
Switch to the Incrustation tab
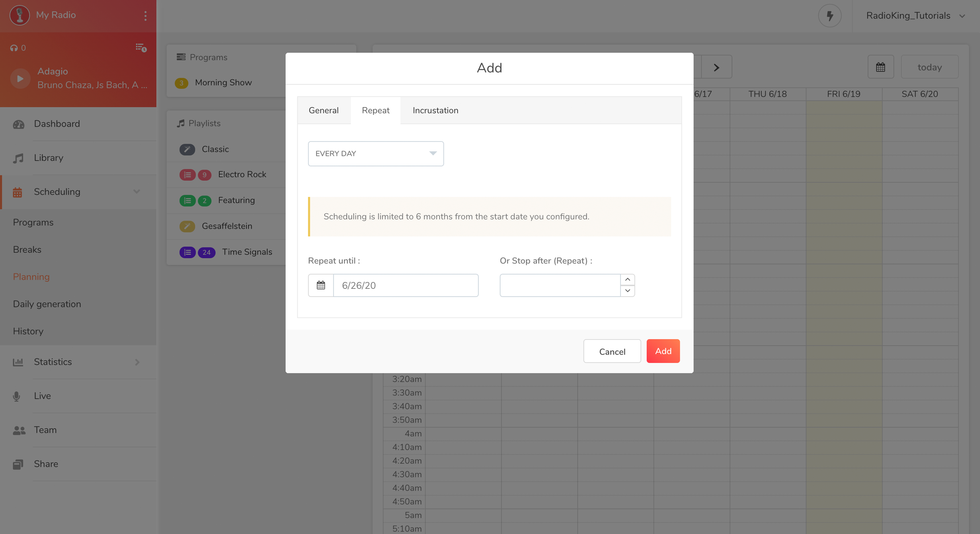(x=435, y=110)
